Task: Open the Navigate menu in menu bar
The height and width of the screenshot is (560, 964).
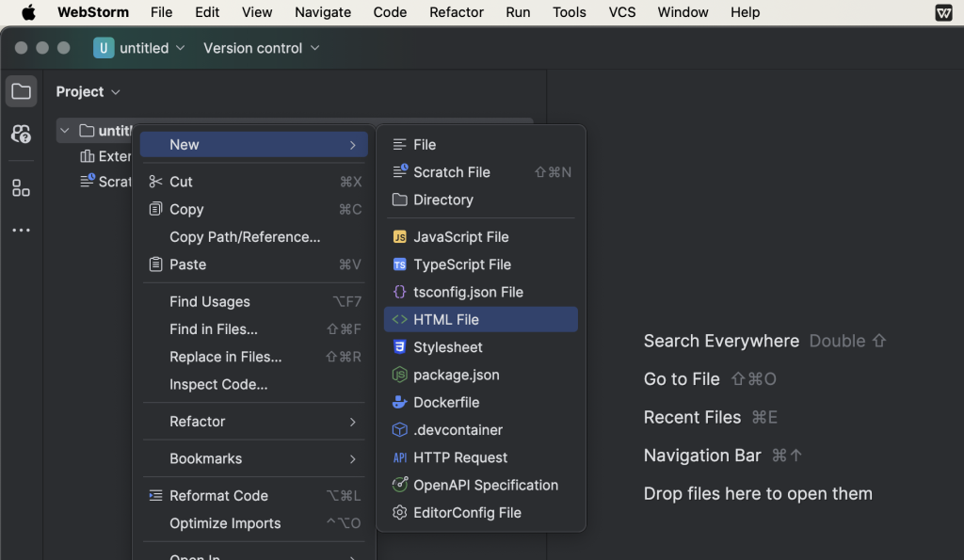Action: (x=322, y=12)
